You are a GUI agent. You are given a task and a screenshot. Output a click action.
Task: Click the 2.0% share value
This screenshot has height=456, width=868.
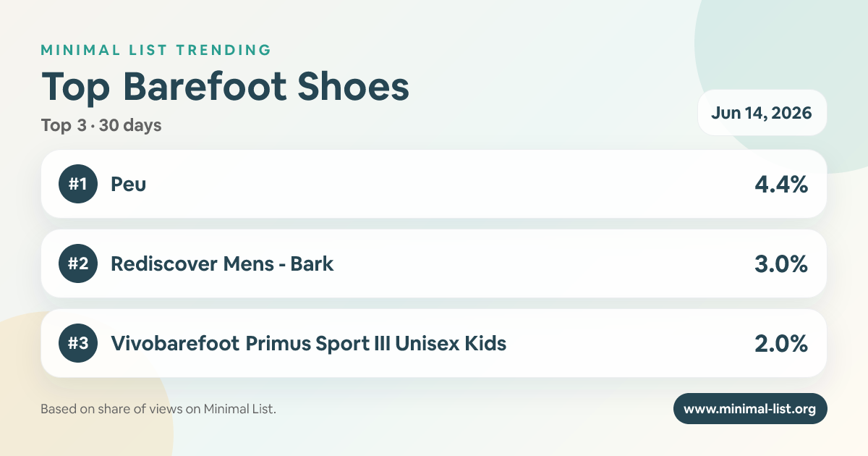(x=780, y=344)
